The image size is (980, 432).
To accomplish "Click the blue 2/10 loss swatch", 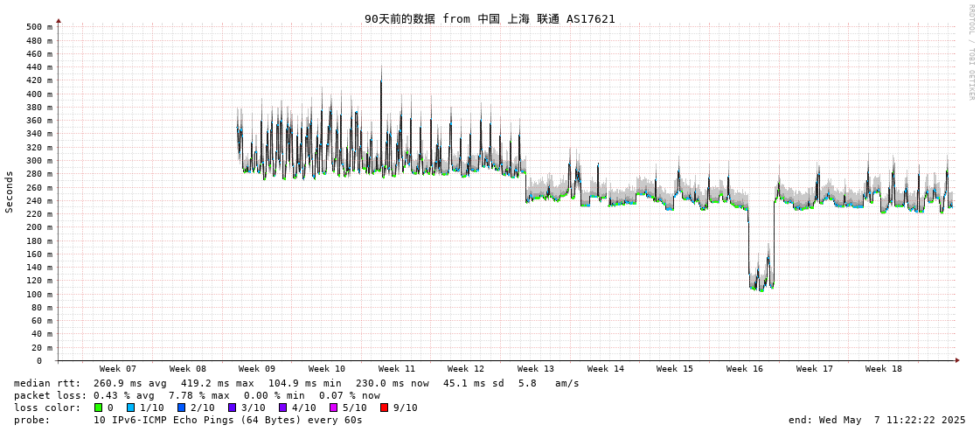I will click(181, 408).
